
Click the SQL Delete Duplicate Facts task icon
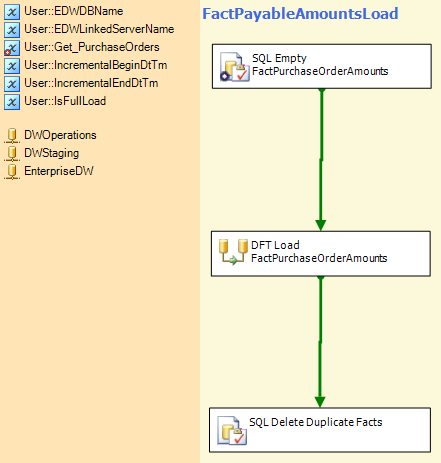pyautogui.click(x=232, y=430)
